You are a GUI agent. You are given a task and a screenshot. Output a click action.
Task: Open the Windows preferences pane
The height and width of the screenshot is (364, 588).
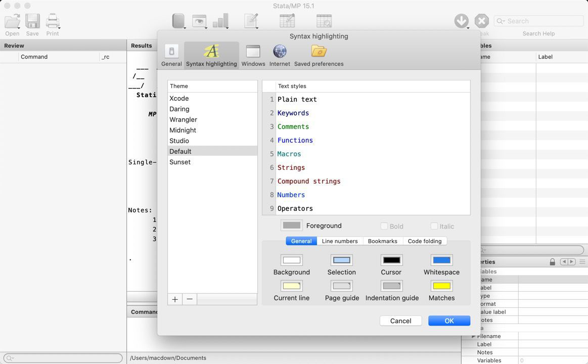[253, 52]
